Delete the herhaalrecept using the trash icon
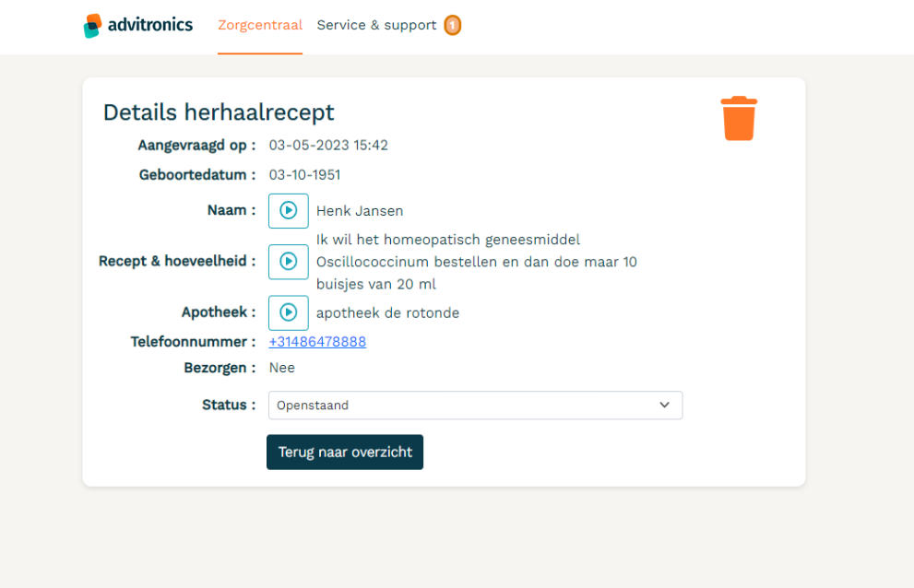 738,118
